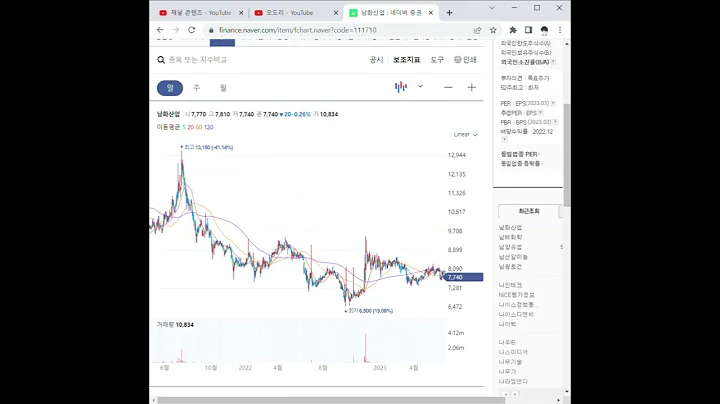Go to next page of recent stocks list
This screenshot has width=720, height=404.
pos(515,394)
